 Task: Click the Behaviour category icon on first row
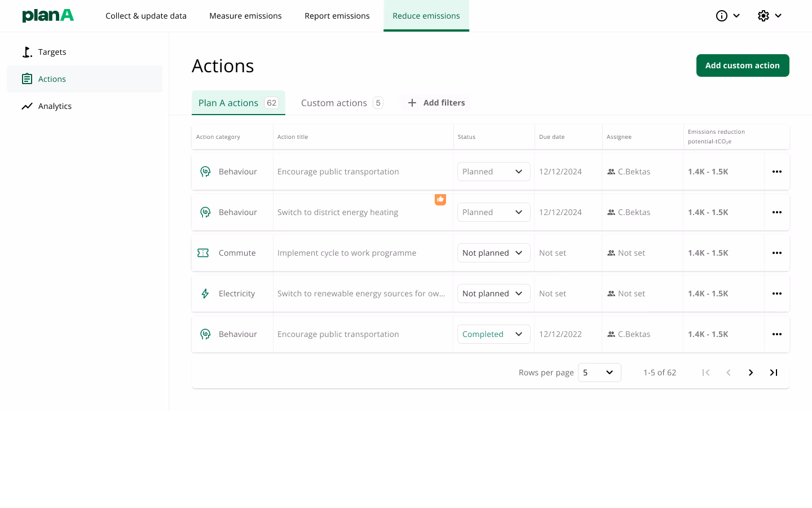pos(205,171)
